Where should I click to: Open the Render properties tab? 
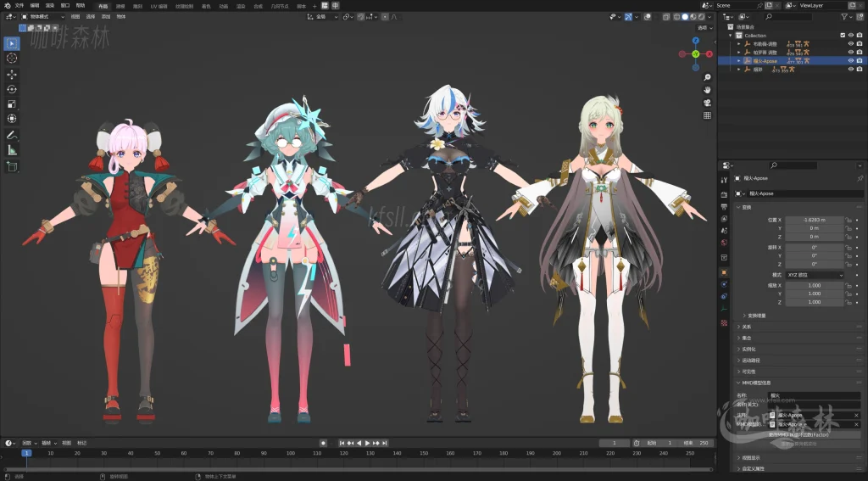[x=724, y=194]
